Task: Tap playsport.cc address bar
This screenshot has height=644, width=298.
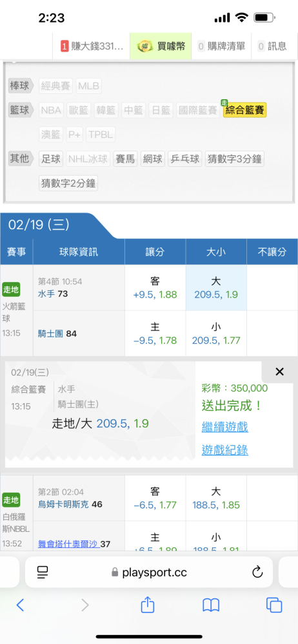Action: 149,572
